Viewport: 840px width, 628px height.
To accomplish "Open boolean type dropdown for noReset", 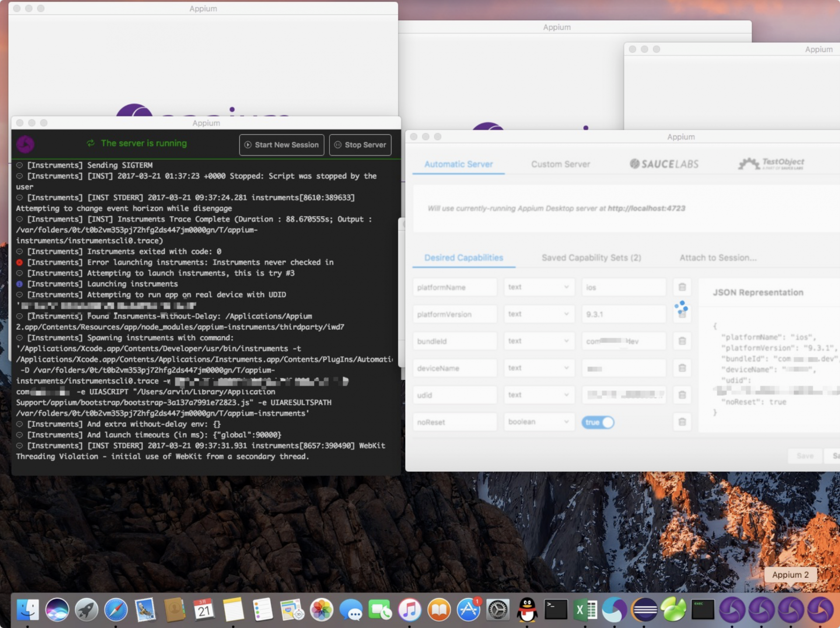I will [539, 422].
